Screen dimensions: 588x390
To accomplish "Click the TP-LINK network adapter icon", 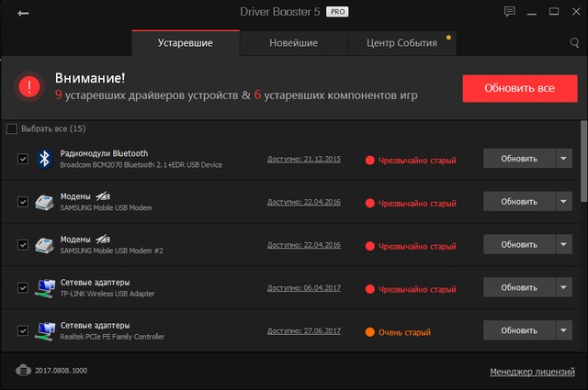I will pos(45,288).
